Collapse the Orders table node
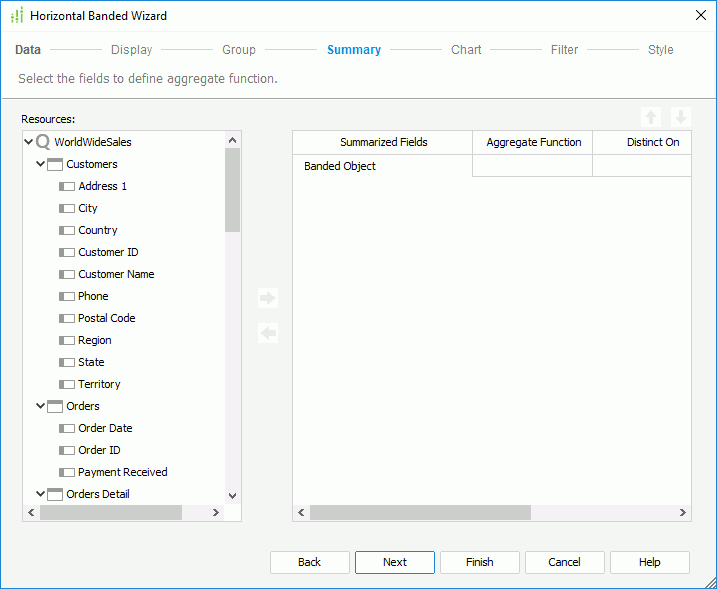This screenshot has width=717, height=589. tap(41, 406)
